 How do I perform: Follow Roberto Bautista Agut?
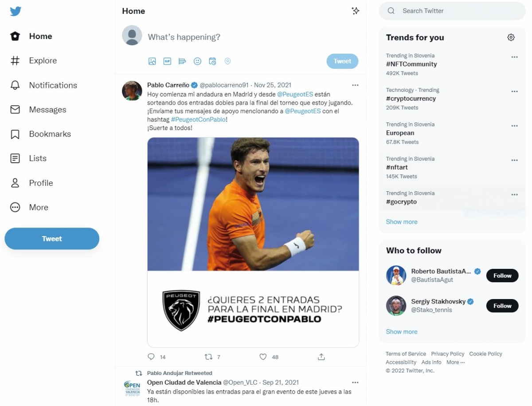tap(502, 276)
